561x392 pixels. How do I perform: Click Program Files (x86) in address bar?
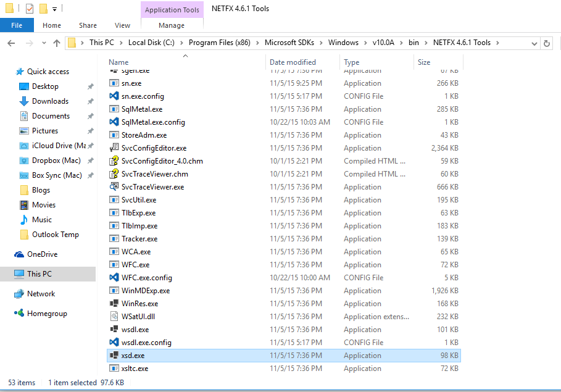point(220,43)
